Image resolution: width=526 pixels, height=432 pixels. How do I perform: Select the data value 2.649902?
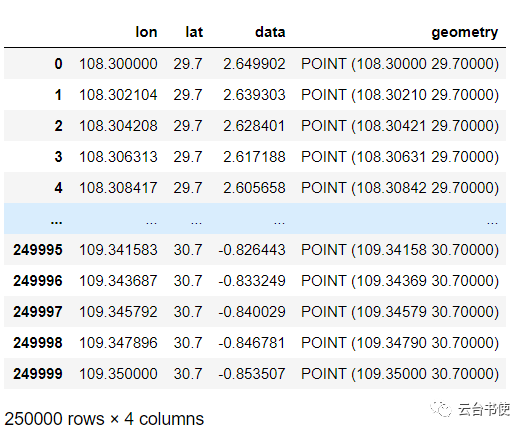pos(254,64)
